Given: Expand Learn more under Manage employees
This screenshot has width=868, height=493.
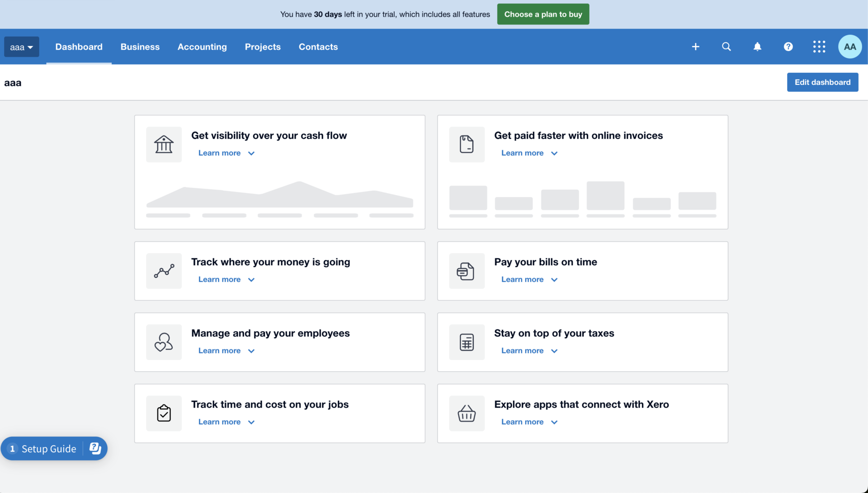Looking at the screenshot, I should tap(226, 351).
